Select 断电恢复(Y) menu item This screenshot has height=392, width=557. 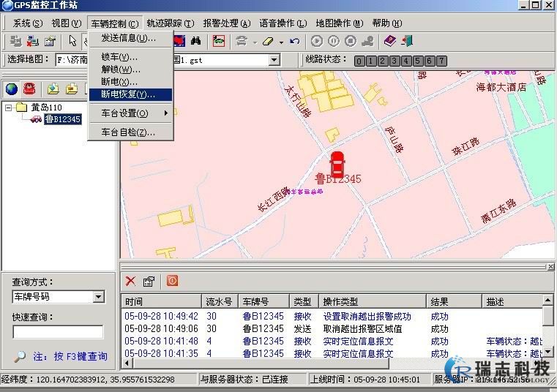128,94
